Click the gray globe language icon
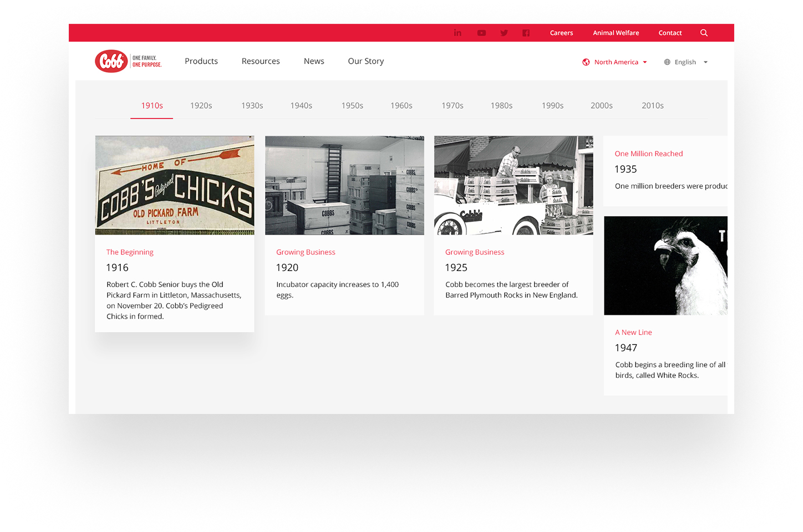This screenshot has height=532, width=803. pyautogui.click(x=667, y=62)
